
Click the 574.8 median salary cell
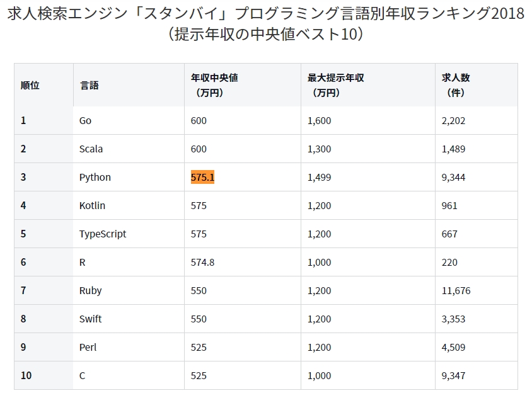click(202, 263)
